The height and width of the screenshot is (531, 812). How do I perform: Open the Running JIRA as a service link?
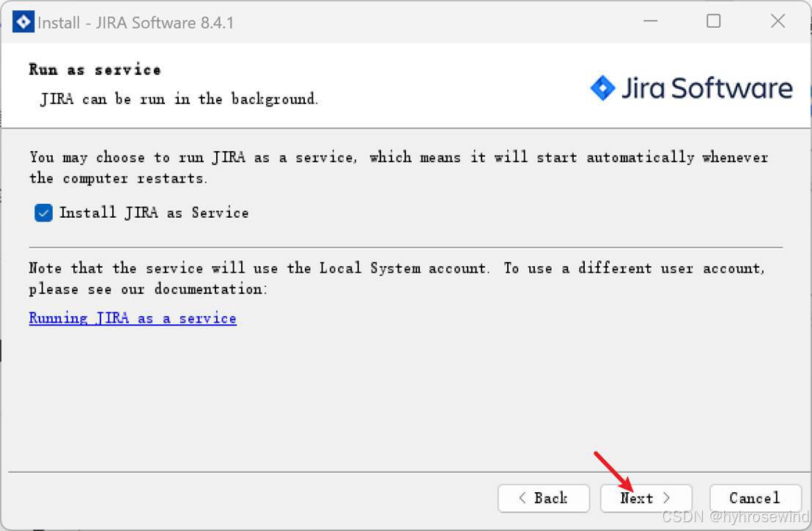pos(133,318)
